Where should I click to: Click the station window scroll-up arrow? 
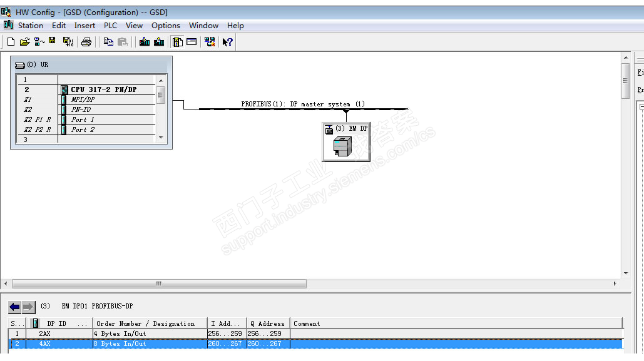click(x=625, y=58)
